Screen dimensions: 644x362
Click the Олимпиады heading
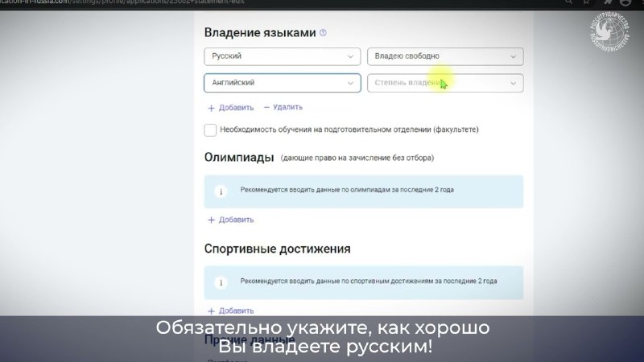(239, 158)
